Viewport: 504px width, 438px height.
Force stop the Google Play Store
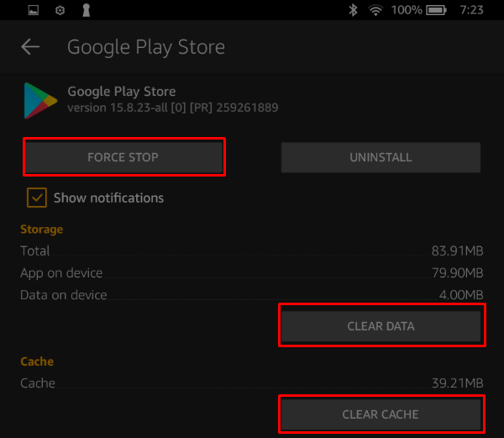pyautogui.click(x=124, y=157)
